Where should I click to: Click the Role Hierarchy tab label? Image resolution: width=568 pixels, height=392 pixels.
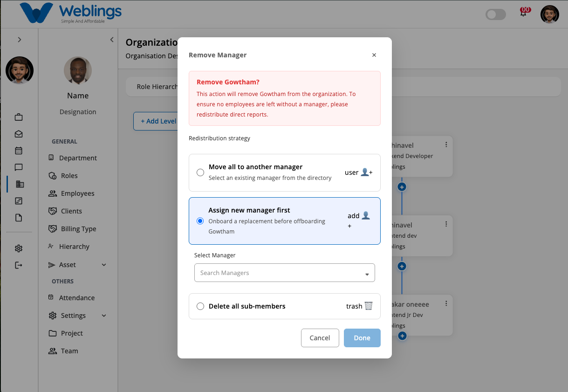pos(157,87)
